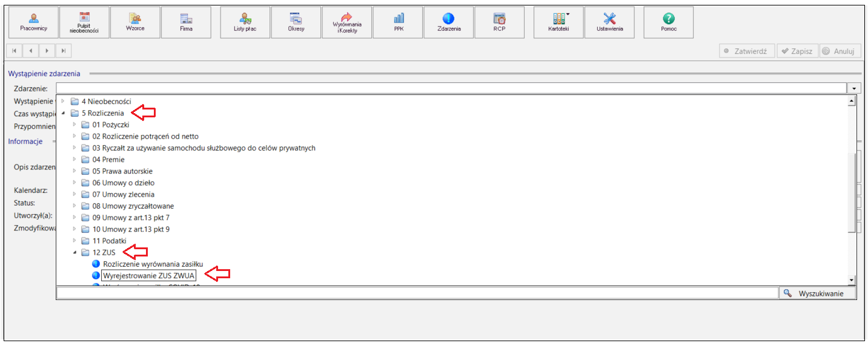Go to the first record
The image size is (868, 346).
pos(14,51)
